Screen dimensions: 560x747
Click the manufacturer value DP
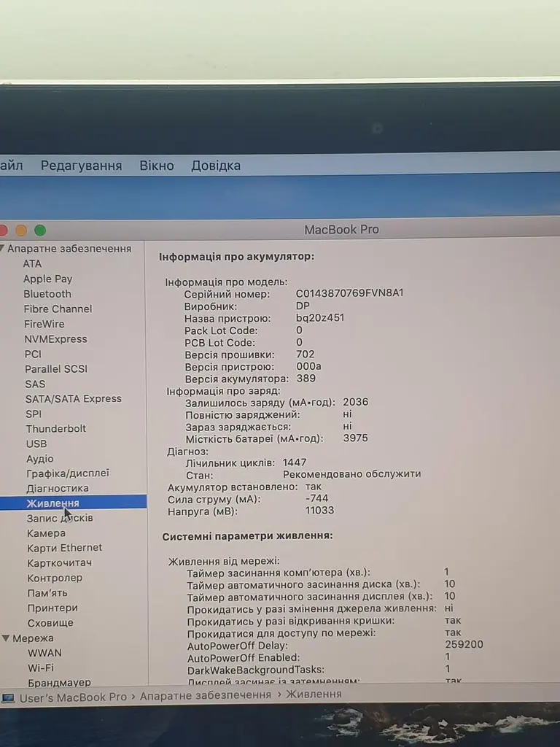tap(303, 306)
